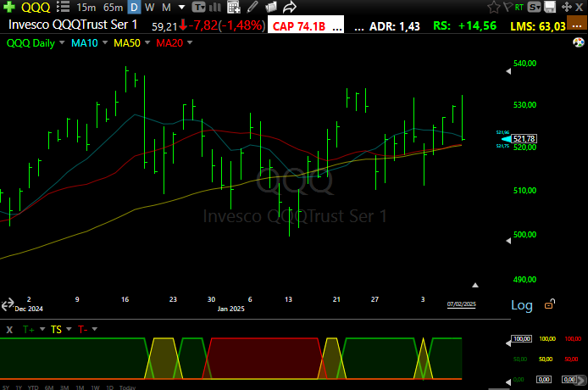This screenshot has width=588, height=390.
Task: Switch to the 65m timeframe
Action: coord(113,7)
